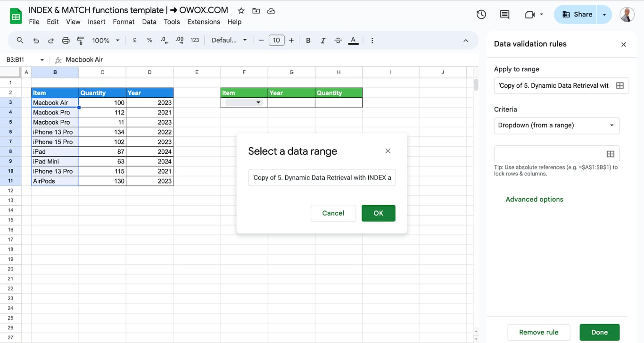This screenshot has width=644, height=343.
Task: Undo the last action
Action: coord(36,41)
